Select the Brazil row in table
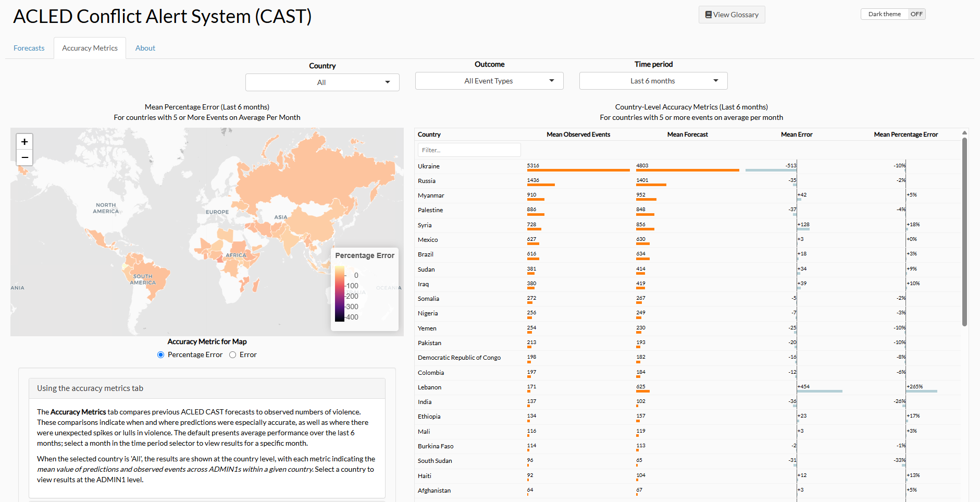Image resolution: width=980 pixels, height=502 pixels. pyautogui.click(x=688, y=254)
